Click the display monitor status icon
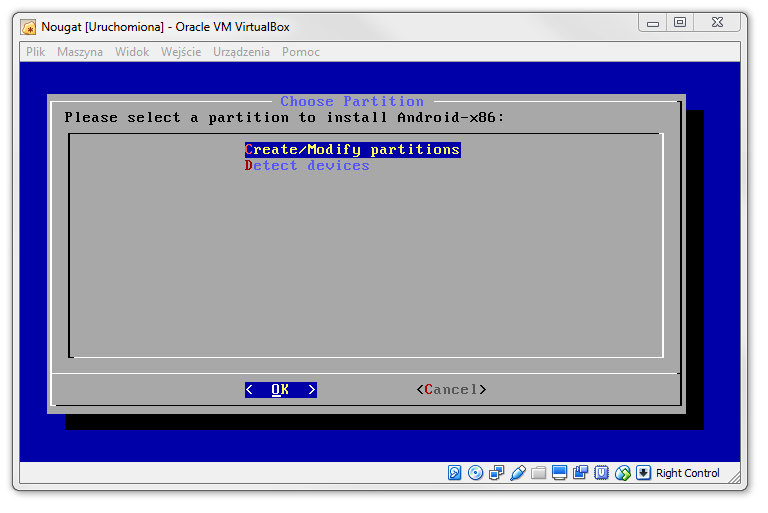Screen dimensions: 768x513 (x=559, y=473)
